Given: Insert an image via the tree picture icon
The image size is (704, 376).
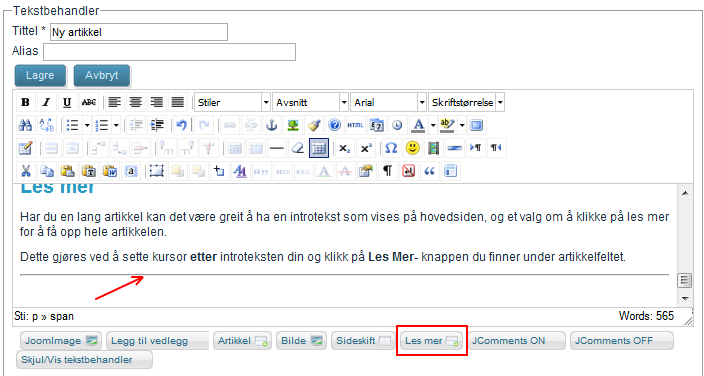Looking at the screenshot, I should click(x=293, y=125).
